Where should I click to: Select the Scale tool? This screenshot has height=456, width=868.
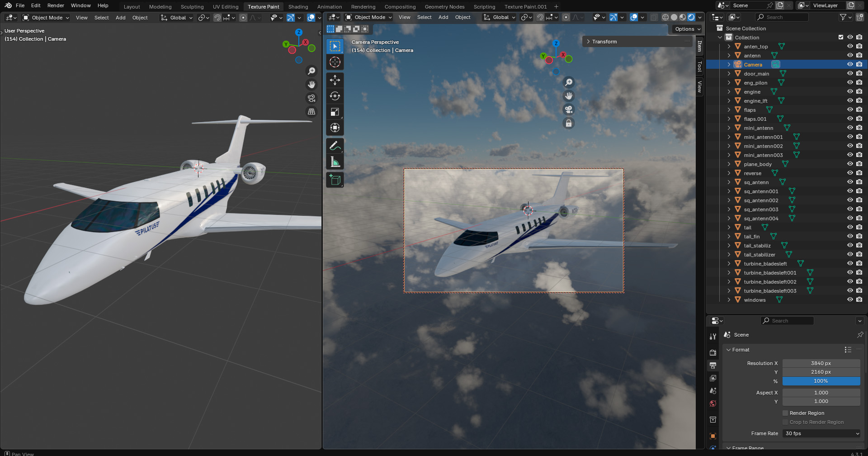[335, 112]
